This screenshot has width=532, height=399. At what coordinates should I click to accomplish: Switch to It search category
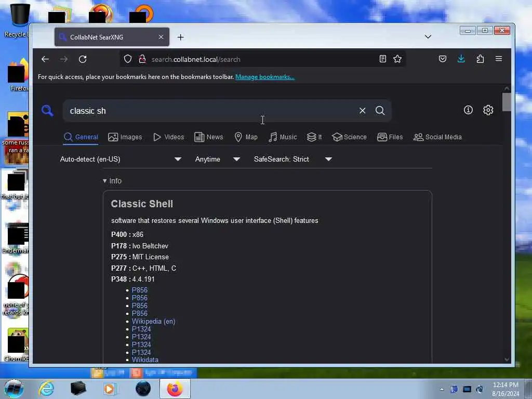314,137
